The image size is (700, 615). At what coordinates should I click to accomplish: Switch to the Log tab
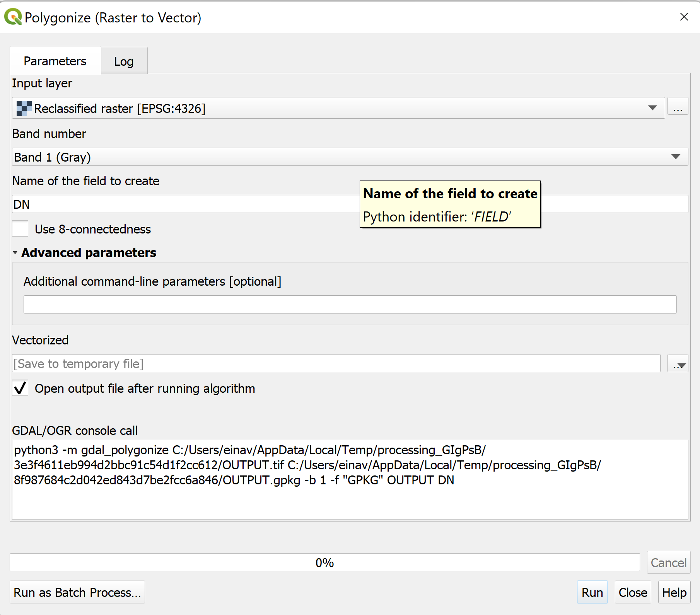(124, 61)
